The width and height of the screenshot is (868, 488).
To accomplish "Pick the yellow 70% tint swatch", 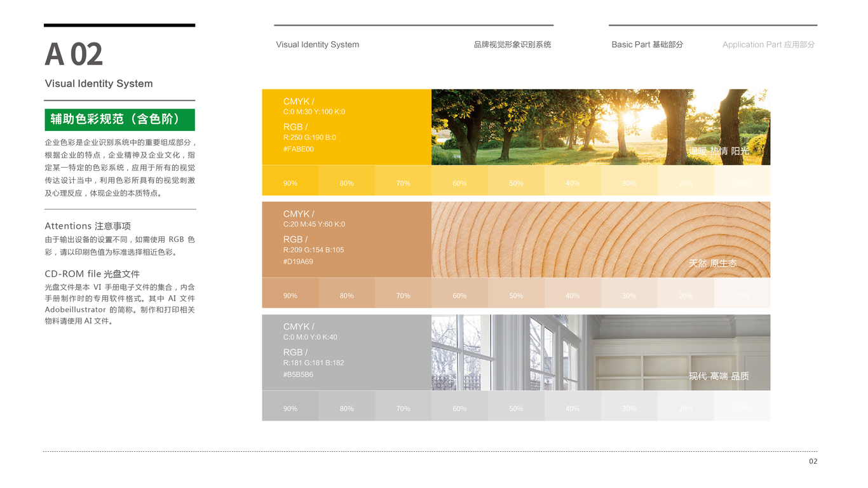I will click(x=403, y=180).
